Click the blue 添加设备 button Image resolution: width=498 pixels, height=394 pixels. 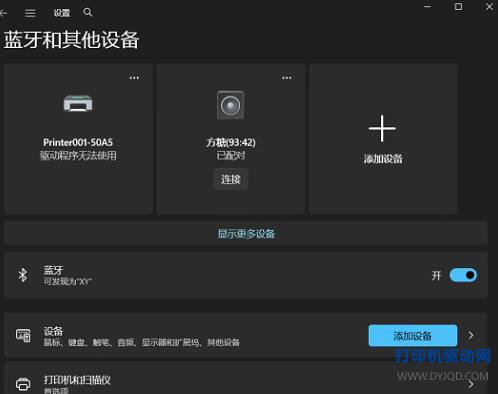point(413,336)
